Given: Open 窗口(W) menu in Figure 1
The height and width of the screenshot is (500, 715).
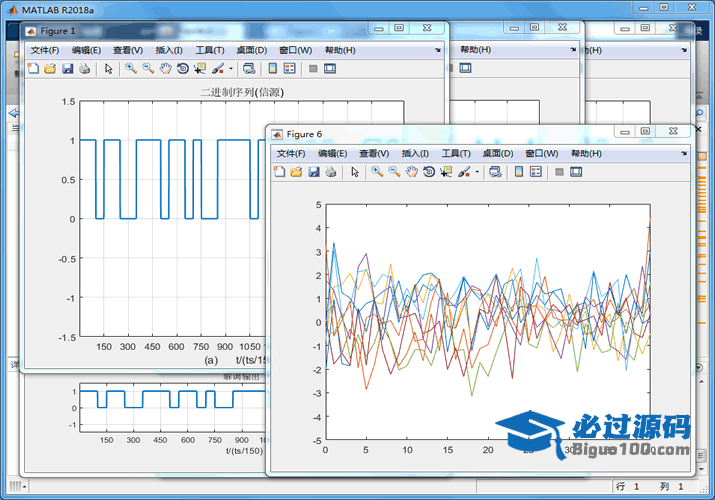Looking at the screenshot, I should click(x=295, y=50).
